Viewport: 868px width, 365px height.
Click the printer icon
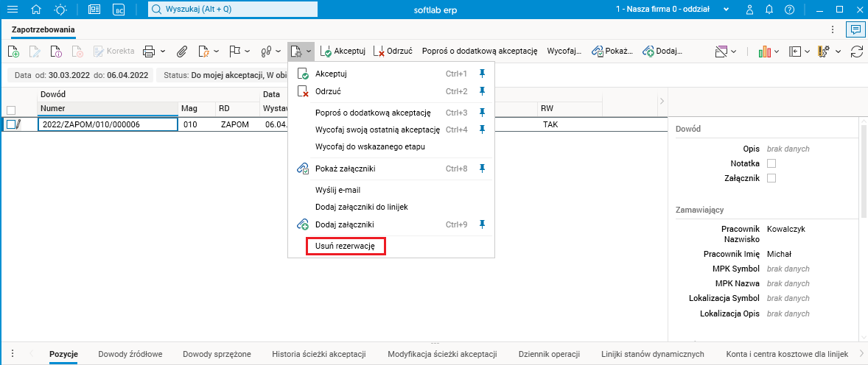point(148,52)
